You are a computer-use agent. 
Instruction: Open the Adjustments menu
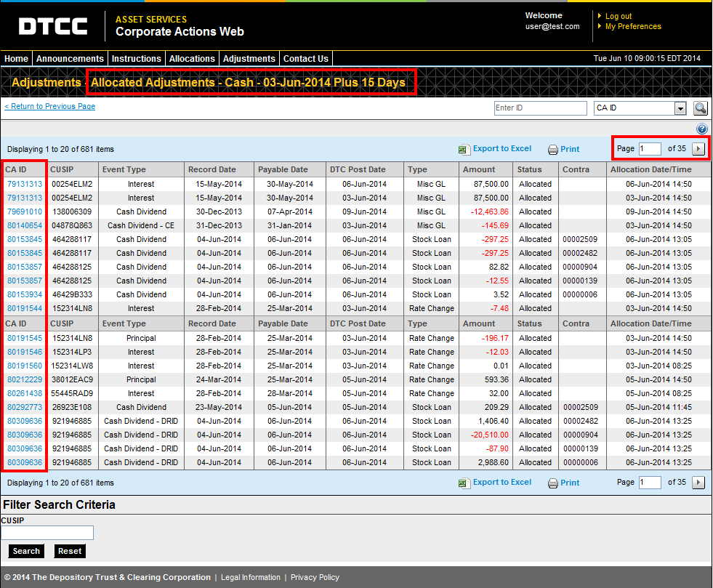click(x=249, y=59)
